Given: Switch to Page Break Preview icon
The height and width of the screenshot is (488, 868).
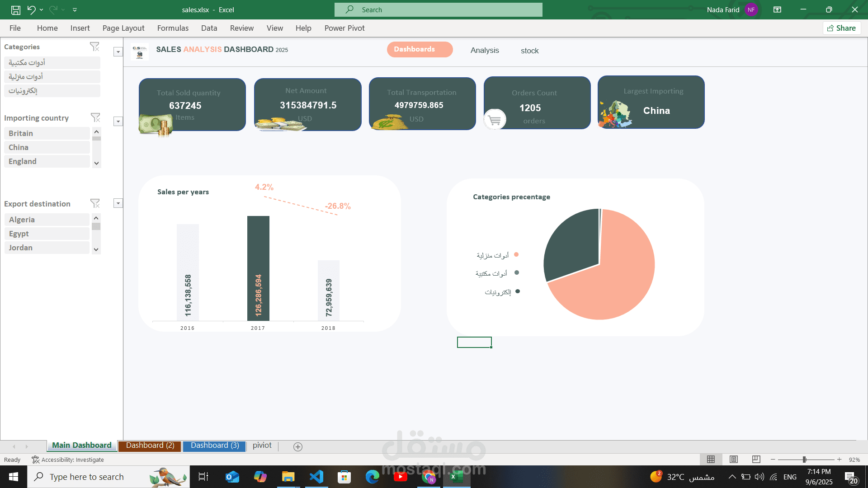Looking at the screenshot, I should coord(756,459).
